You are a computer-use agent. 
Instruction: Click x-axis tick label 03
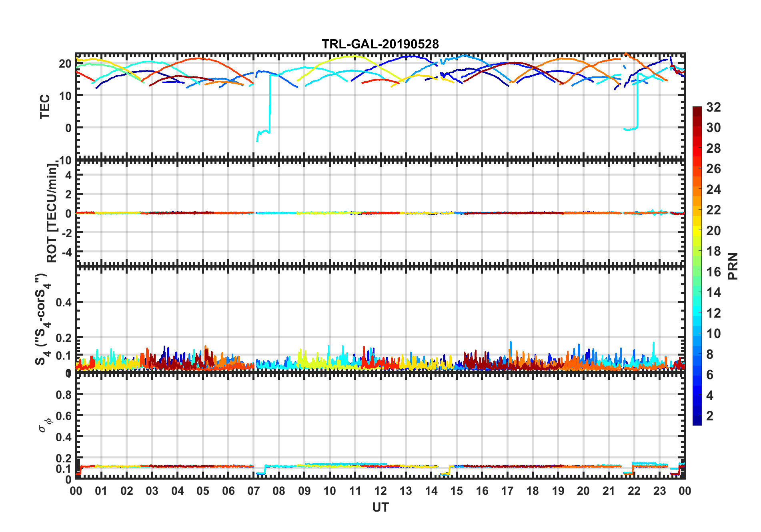coord(152,491)
